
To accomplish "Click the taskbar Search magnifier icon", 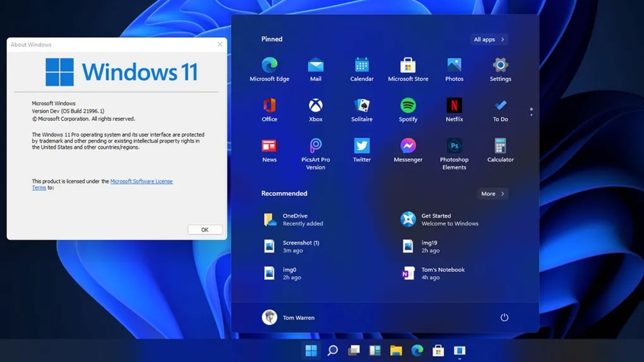I will pos(333,350).
